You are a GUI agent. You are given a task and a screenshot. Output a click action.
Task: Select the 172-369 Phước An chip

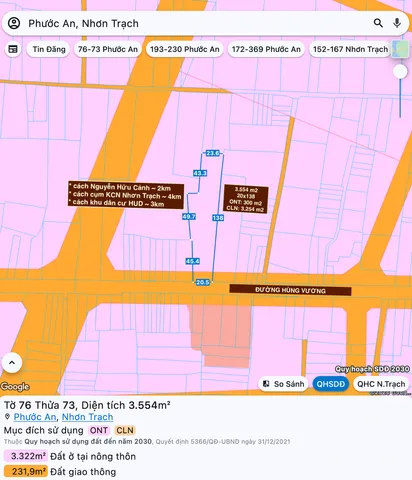point(266,49)
